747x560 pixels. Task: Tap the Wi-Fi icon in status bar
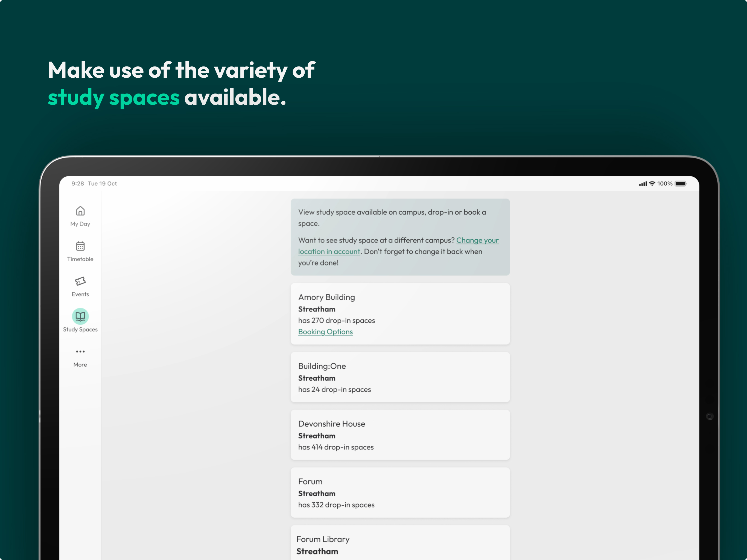coord(652,183)
